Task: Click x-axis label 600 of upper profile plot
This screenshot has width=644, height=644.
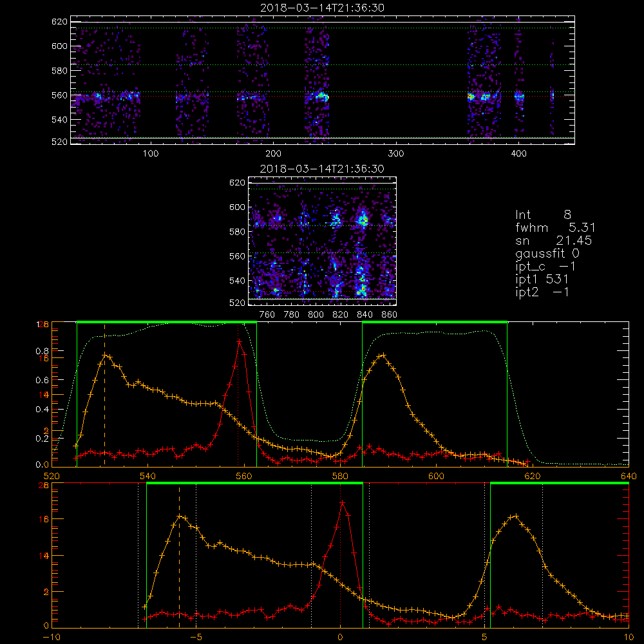Action: coord(436,477)
